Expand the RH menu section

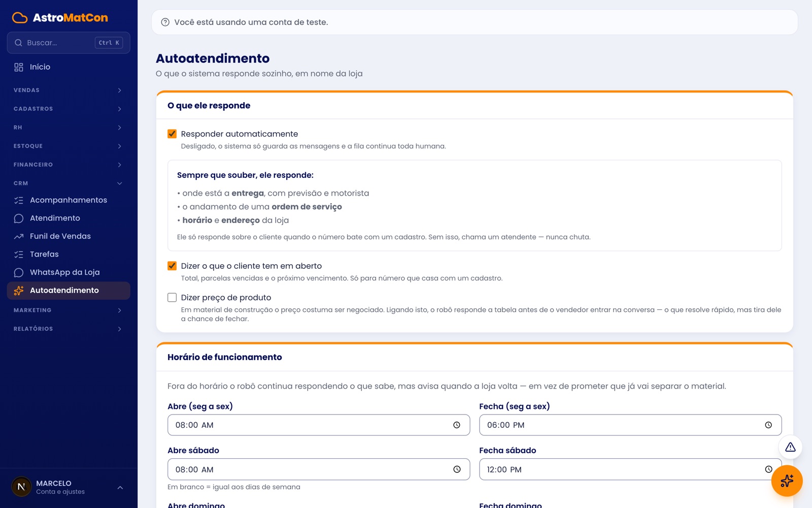point(69,128)
